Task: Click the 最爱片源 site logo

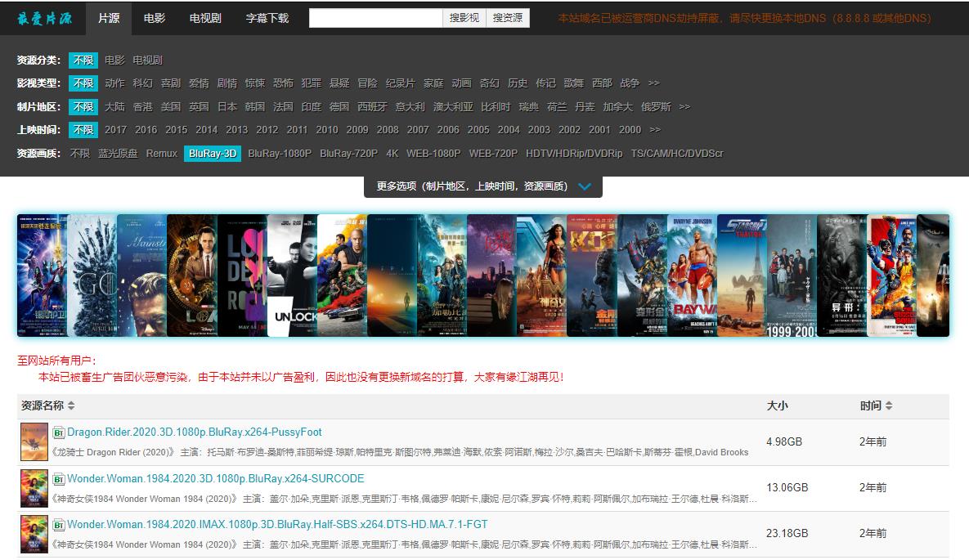Action: tap(44, 19)
